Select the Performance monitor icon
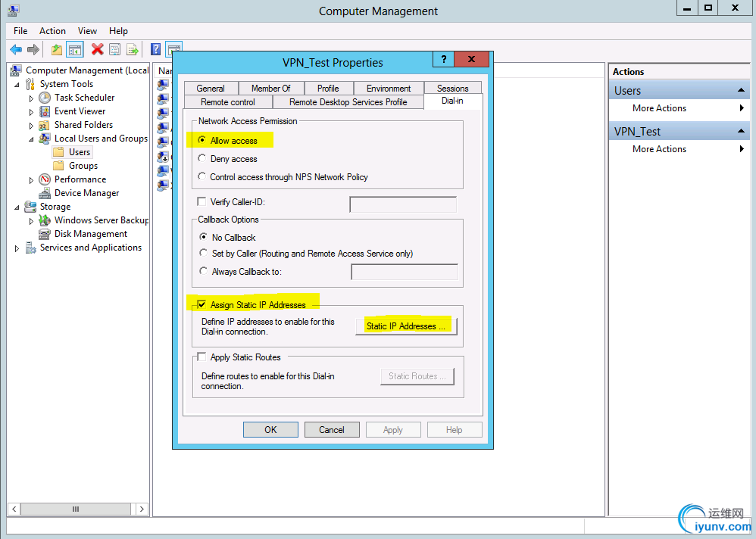756x539 pixels. pyautogui.click(x=45, y=179)
